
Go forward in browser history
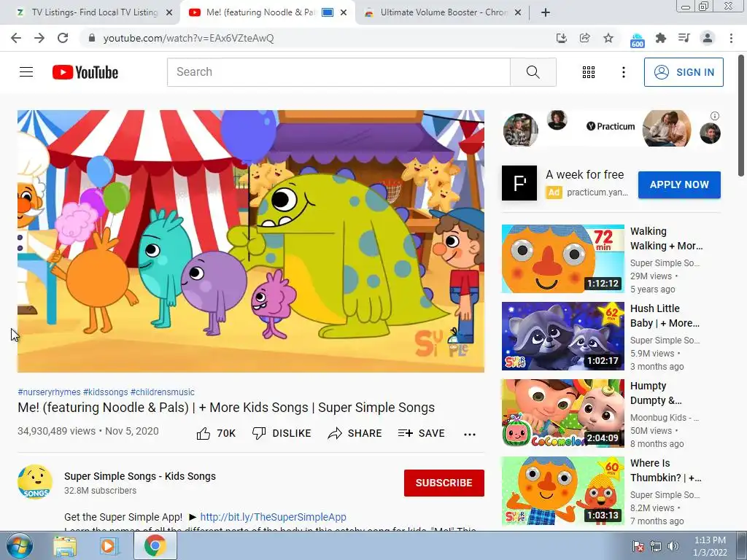[39, 38]
